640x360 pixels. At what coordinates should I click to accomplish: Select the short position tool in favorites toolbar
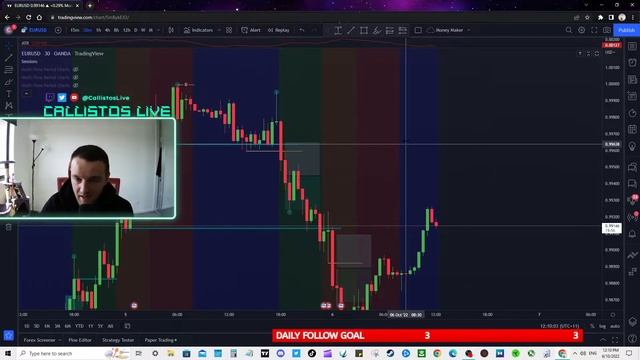pyautogui.click(x=403, y=30)
